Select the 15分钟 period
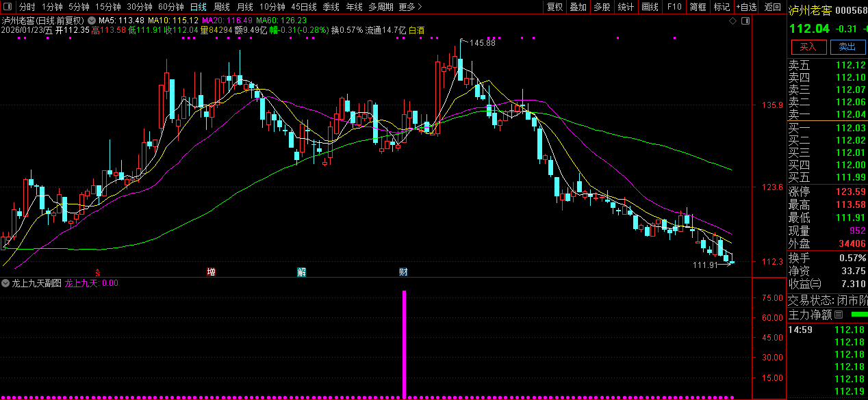This screenshot has height=400, width=868. [x=108, y=7]
